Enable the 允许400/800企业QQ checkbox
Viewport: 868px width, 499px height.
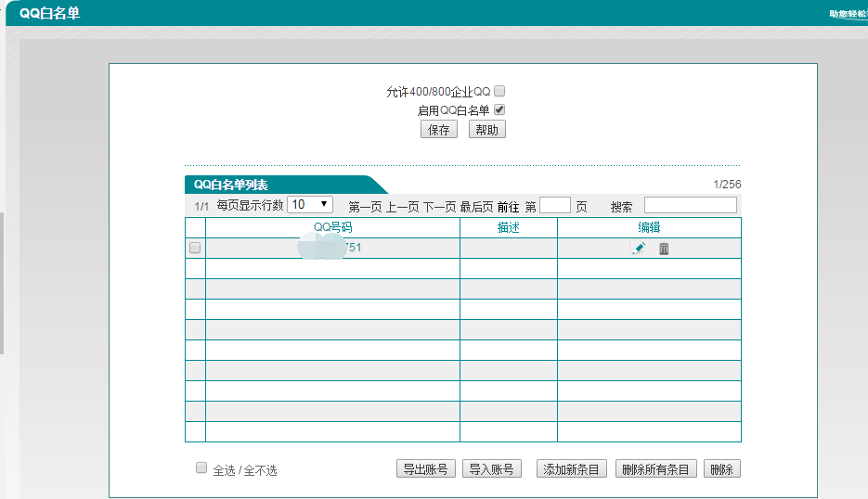499,91
